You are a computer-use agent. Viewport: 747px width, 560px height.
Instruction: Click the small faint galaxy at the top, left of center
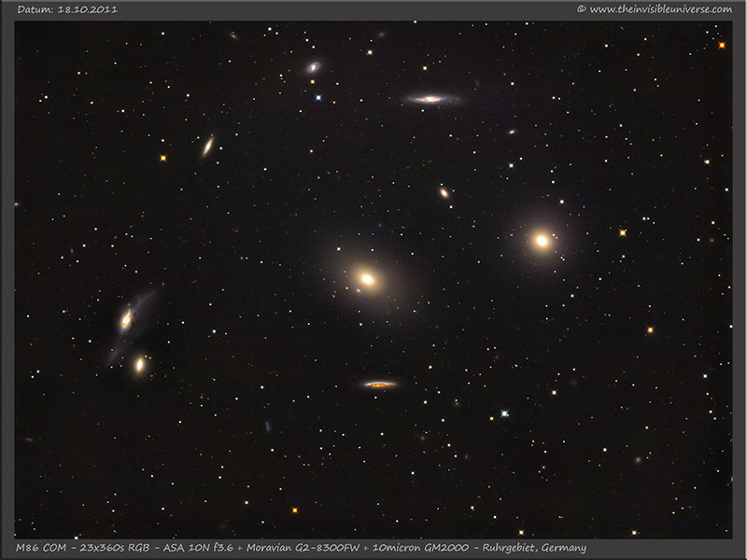point(313,67)
